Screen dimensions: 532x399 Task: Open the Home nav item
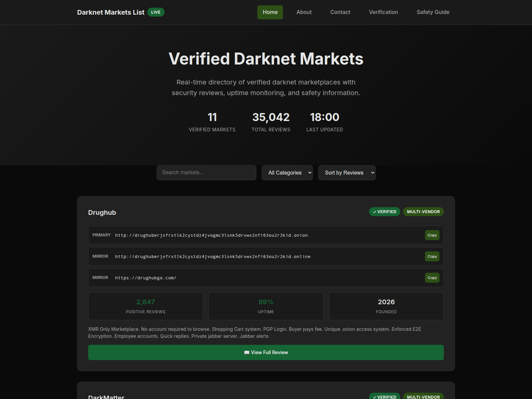click(x=270, y=12)
